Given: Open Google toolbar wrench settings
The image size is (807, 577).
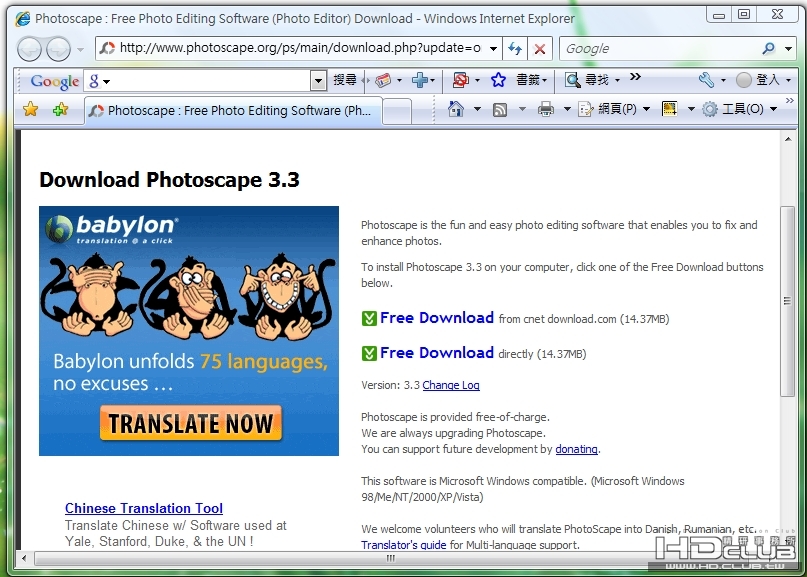Looking at the screenshot, I should point(707,80).
